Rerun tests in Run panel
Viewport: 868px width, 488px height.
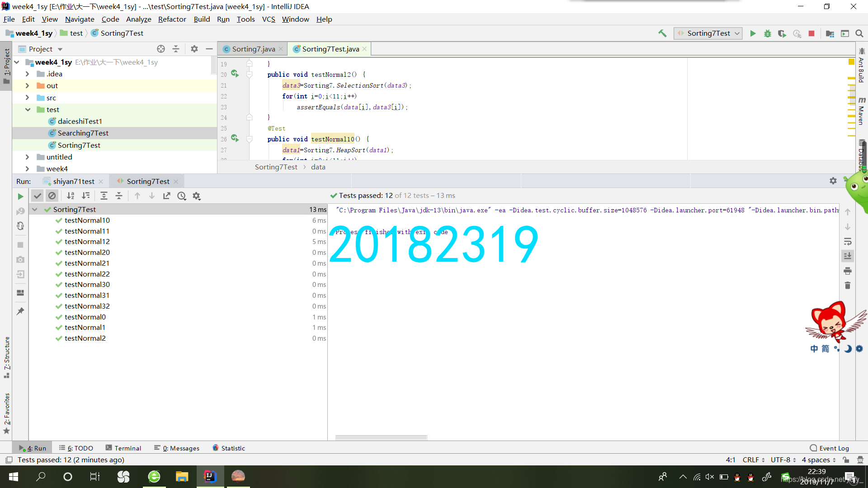20,196
